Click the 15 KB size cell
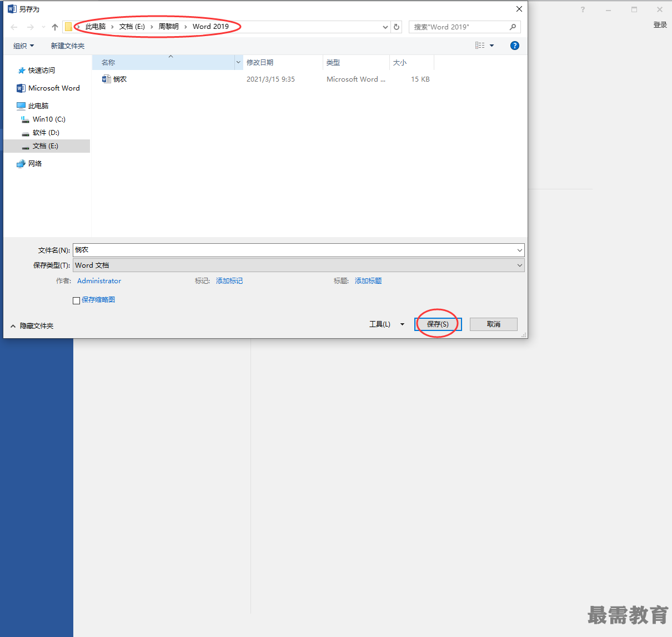This screenshot has height=637, width=672. pos(420,79)
